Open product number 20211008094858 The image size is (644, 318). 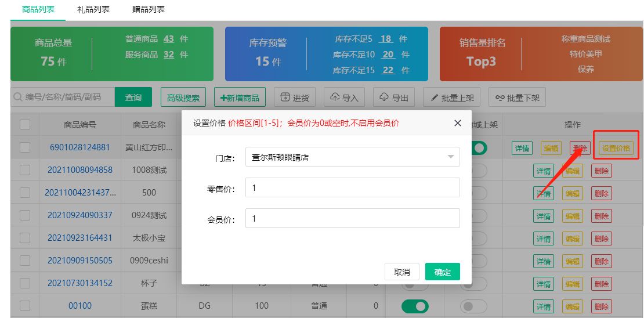tap(80, 169)
